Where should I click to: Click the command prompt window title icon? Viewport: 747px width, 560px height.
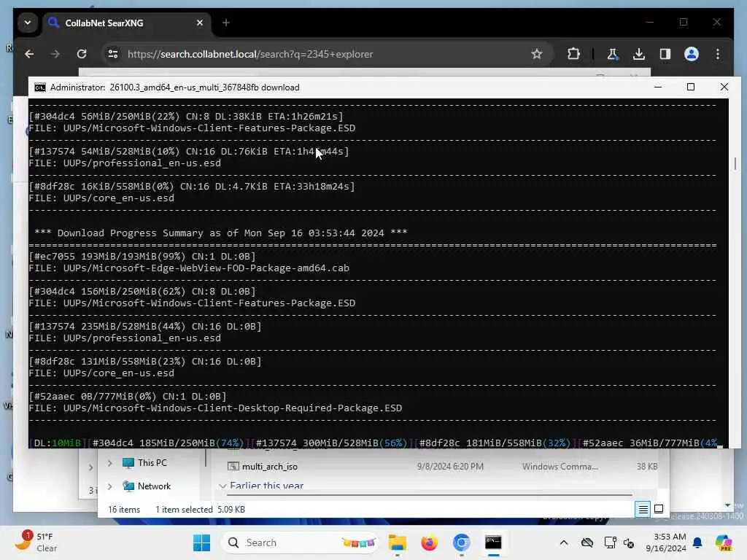pyautogui.click(x=40, y=87)
